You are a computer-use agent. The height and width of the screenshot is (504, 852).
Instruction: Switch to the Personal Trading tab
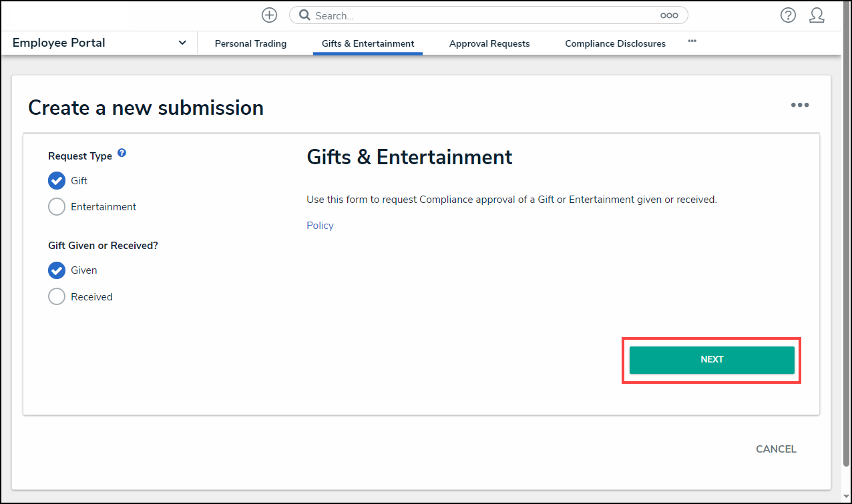(x=250, y=43)
